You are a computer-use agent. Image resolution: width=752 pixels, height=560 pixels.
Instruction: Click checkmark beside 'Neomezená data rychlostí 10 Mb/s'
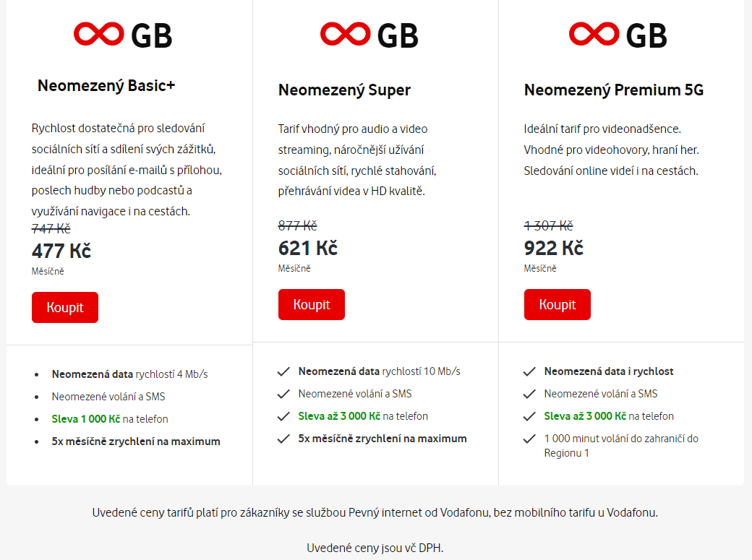click(283, 371)
